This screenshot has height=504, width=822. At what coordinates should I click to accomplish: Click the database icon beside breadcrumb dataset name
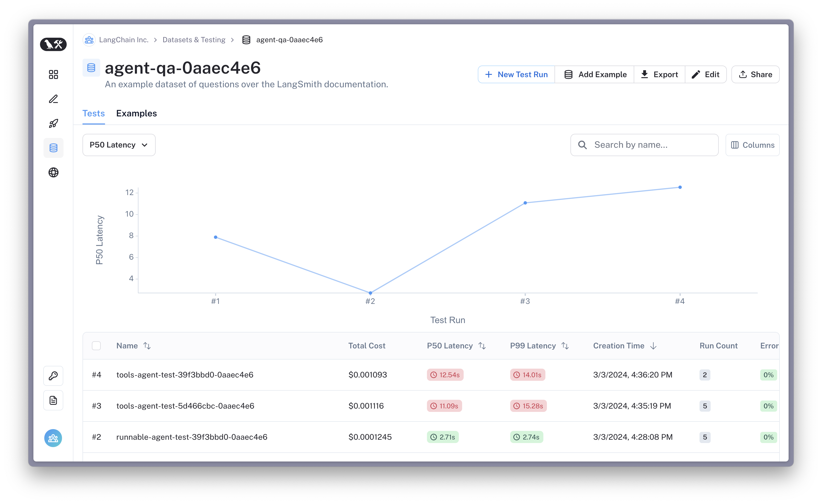coord(246,40)
